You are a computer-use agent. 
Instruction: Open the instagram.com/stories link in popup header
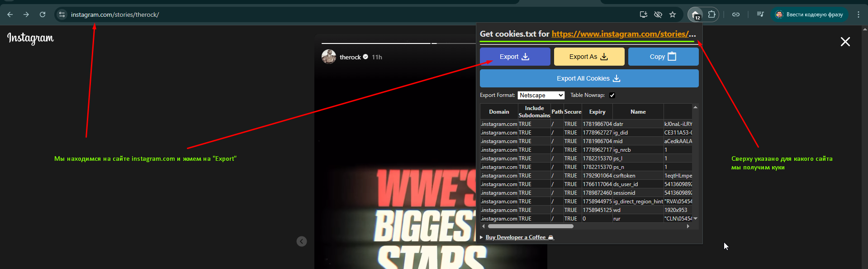coord(620,34)
